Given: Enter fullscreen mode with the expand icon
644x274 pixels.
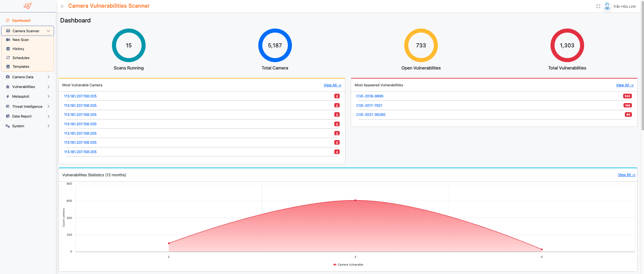Looking at the screenshot, I should coord(598,6).
